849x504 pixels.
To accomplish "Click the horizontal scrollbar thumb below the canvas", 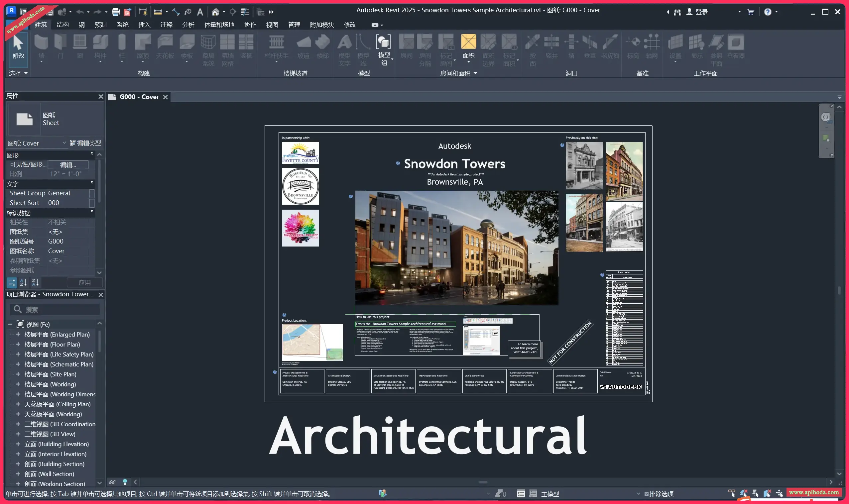I will pos(482,482).
